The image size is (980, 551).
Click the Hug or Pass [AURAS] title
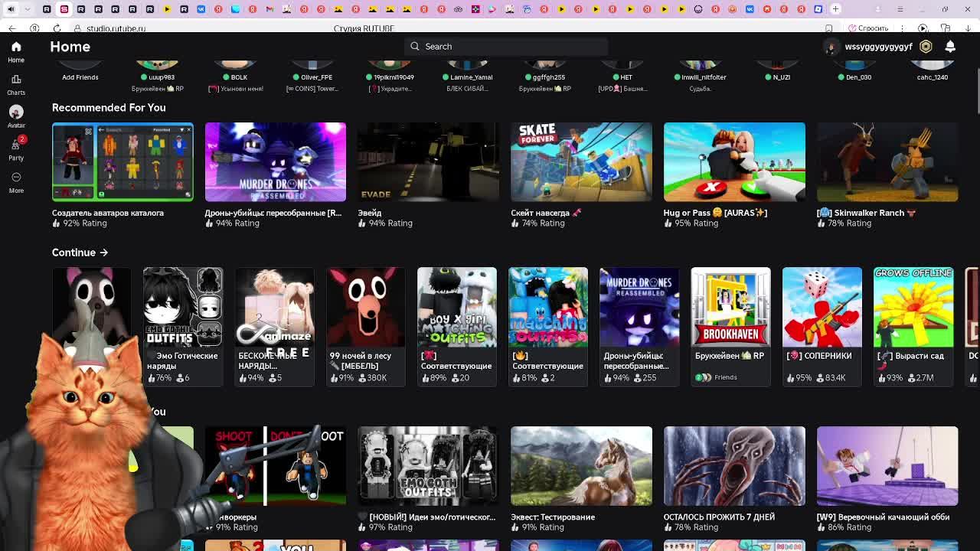[715, 213]
